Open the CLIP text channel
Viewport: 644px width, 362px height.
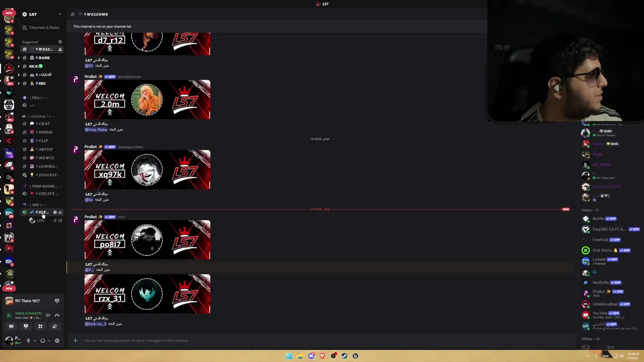pyautogui.click(x=42, y=141)
